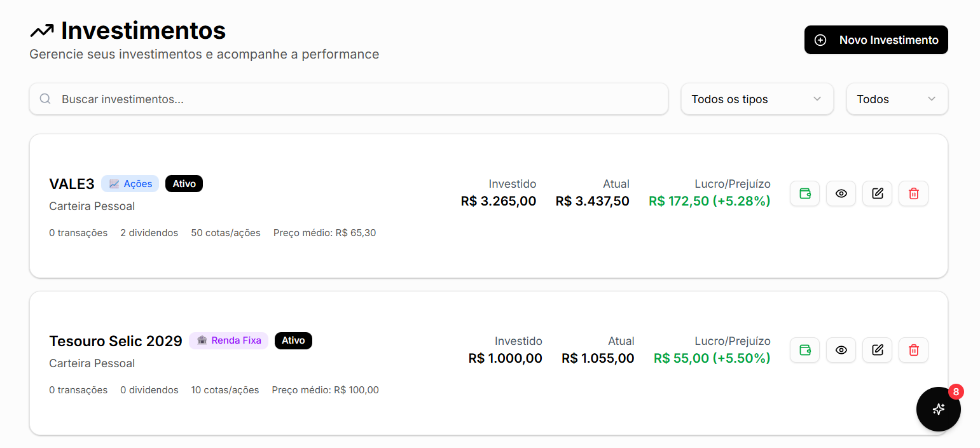The height and width of the screenshot is (448, 980).
Task: Open the wallet icon on VALE3 card
Action: [x=804, y=193]
